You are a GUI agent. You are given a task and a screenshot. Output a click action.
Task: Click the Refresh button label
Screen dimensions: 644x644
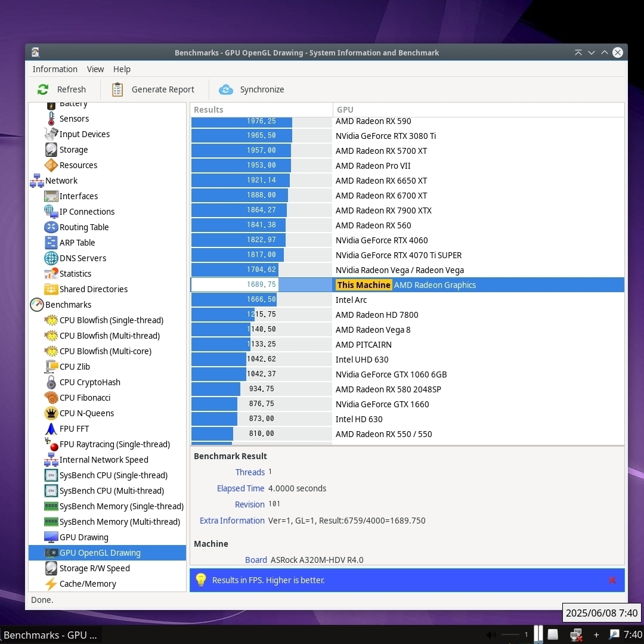tap(71, 89)
